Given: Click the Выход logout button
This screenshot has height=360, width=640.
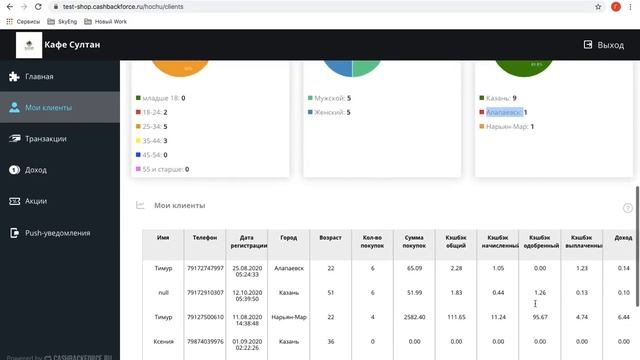Looking at the screenshot, I should pos(604,45).
